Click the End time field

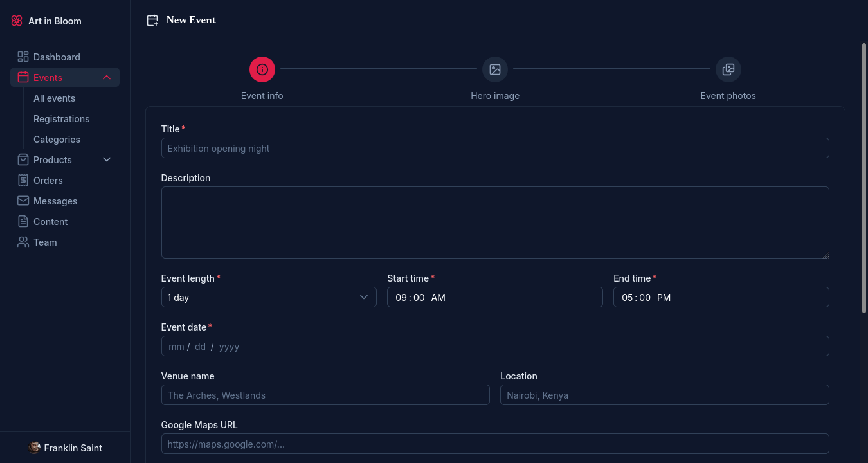pos(721,297)
